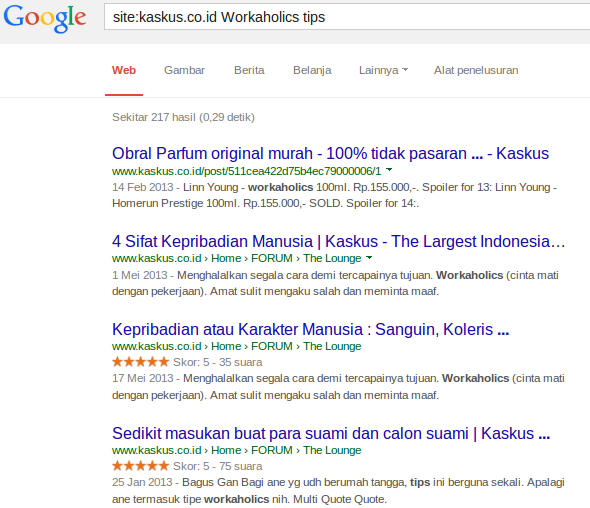
Task: Switch to the Berita tab
Action: point(249,70)
